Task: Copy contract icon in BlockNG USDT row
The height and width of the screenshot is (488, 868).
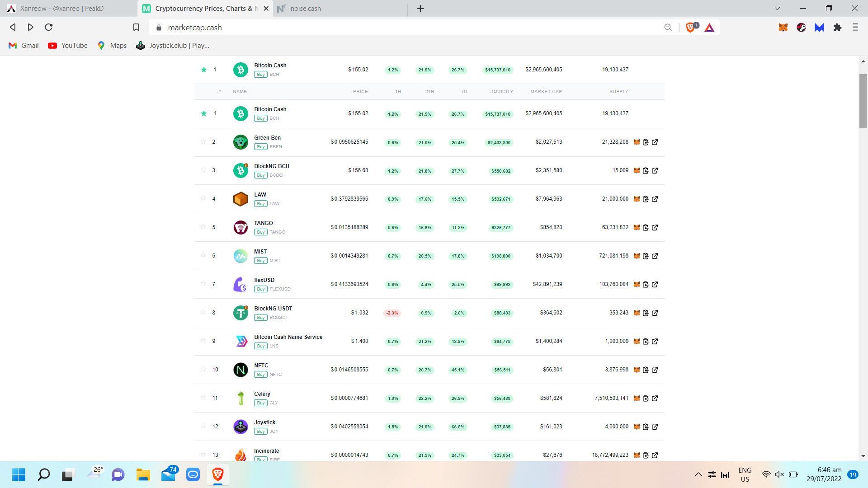Action: tap(646, 313)
